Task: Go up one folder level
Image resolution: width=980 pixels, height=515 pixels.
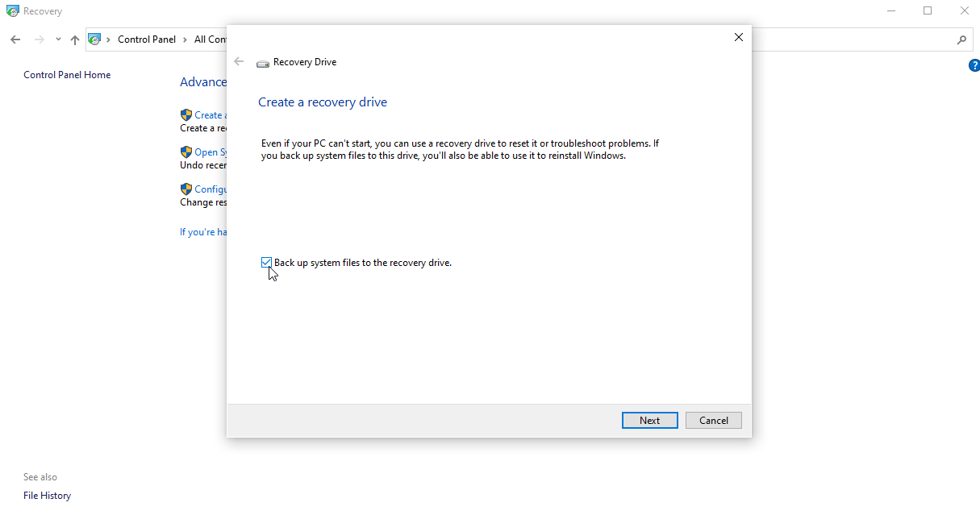Action: 75,39
